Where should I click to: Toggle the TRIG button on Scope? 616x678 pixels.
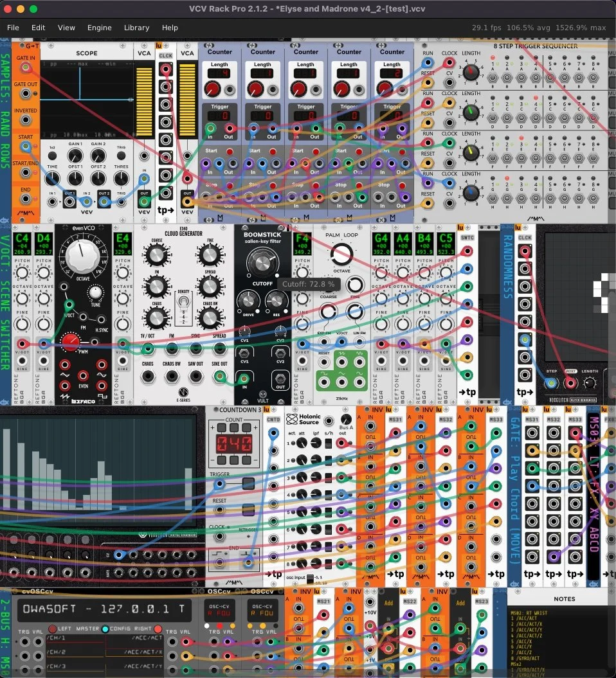[121, 156]
